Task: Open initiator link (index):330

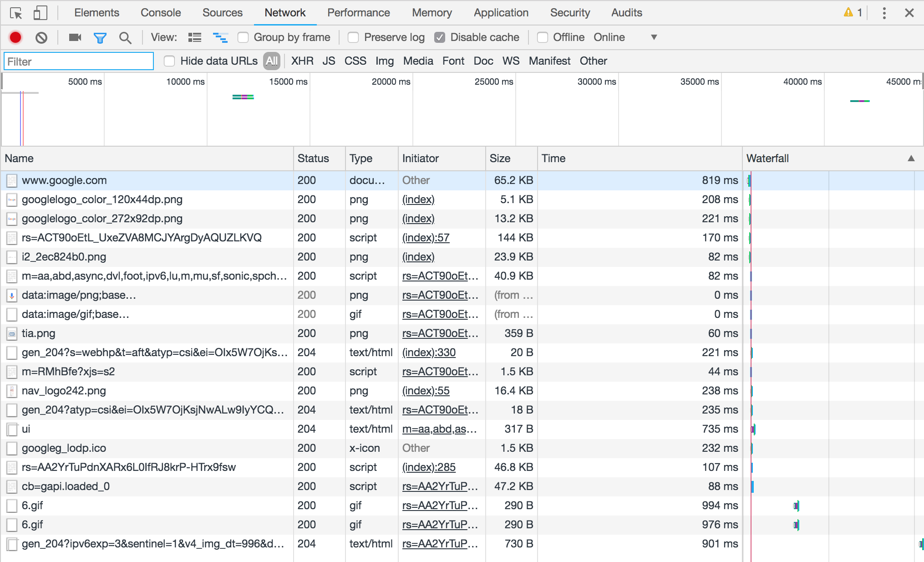Action: pyautogui.click(x=429, y=353)
